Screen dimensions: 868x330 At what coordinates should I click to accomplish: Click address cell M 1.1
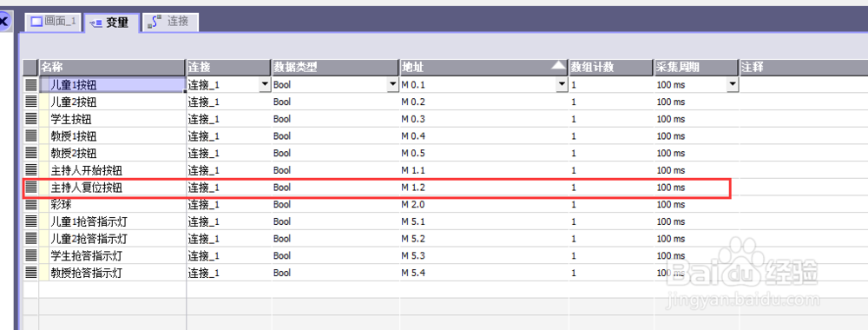(x=484, y=170)
